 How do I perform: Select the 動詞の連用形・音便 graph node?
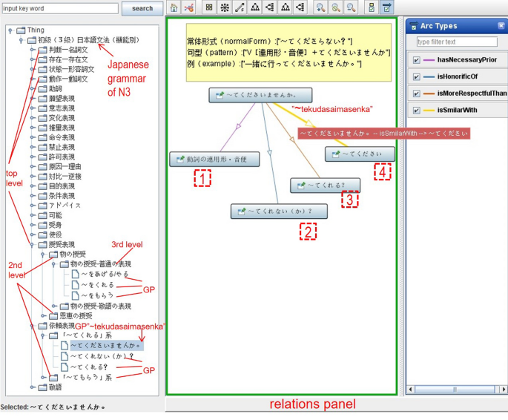[x=213, y=159]
